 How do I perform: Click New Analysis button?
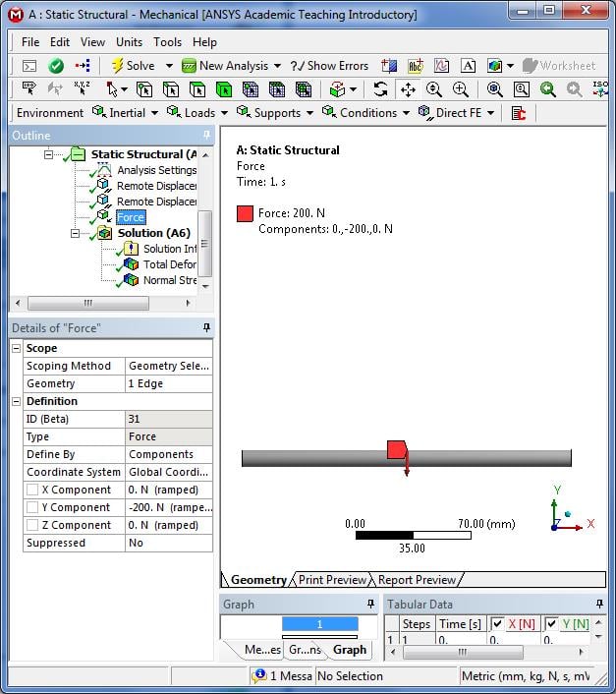tap(225, 66)
